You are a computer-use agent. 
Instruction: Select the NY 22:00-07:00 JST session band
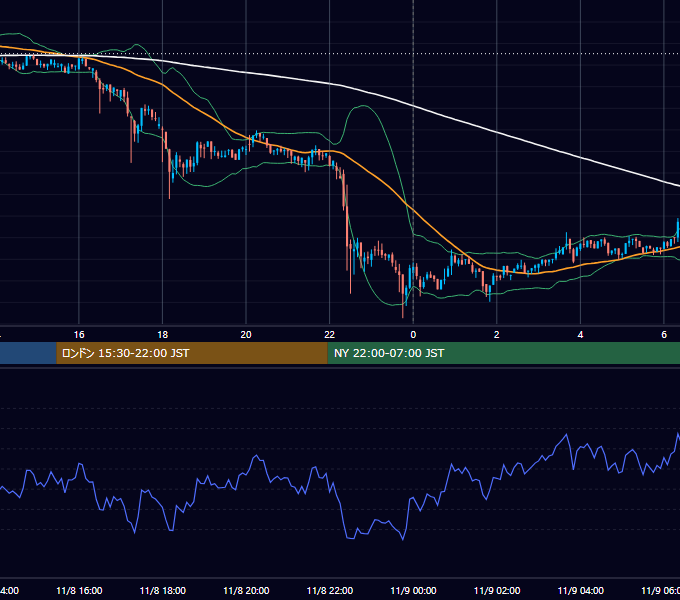point(503,353)
